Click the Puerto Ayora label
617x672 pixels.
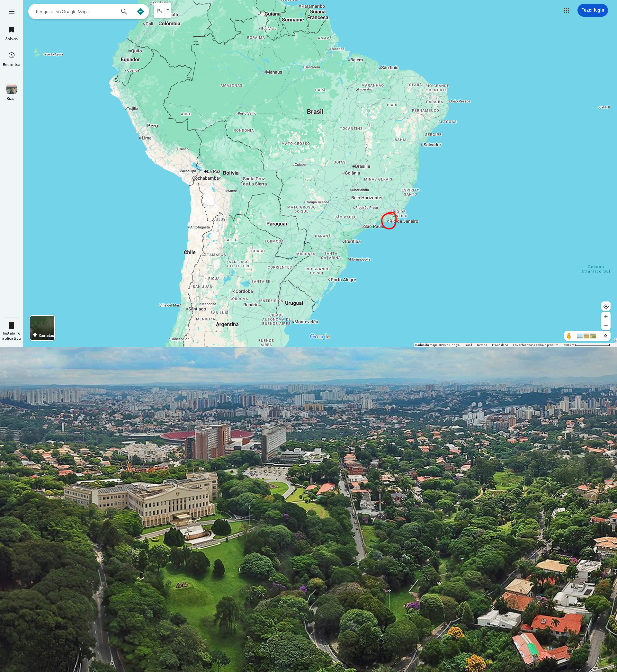coord(53,54)
